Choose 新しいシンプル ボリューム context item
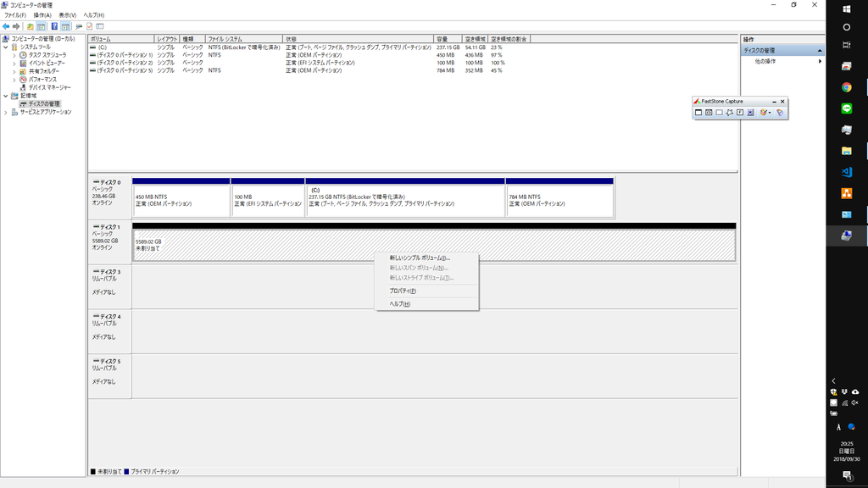Image resolution: width=868 pixels, height=488 pixels. (x=426, y=258)
